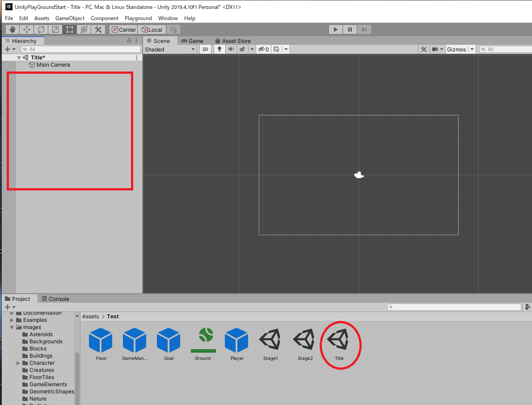Select the combined Transform tool
This screenshot has height=405, width=532.
tap(84, 30)
